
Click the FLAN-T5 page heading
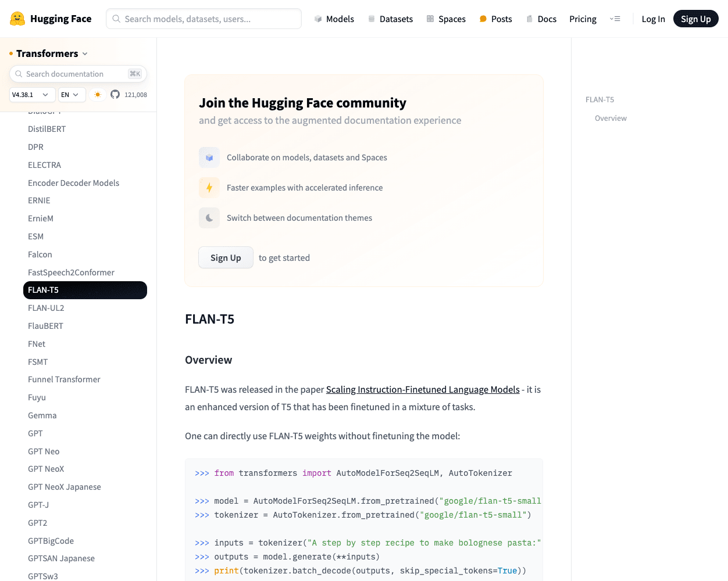209,319
